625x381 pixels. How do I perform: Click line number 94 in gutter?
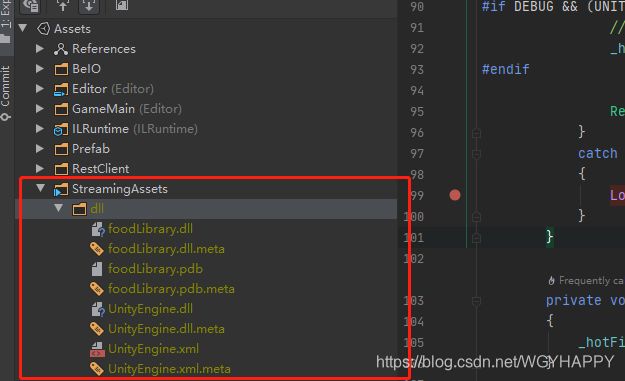click(x=417, y=90)
